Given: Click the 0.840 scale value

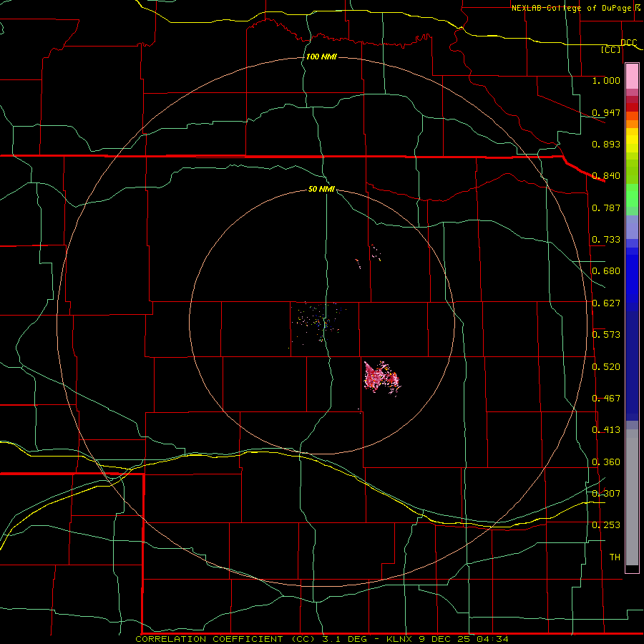Looking at the screenshot, I should [x=606, y=176].
